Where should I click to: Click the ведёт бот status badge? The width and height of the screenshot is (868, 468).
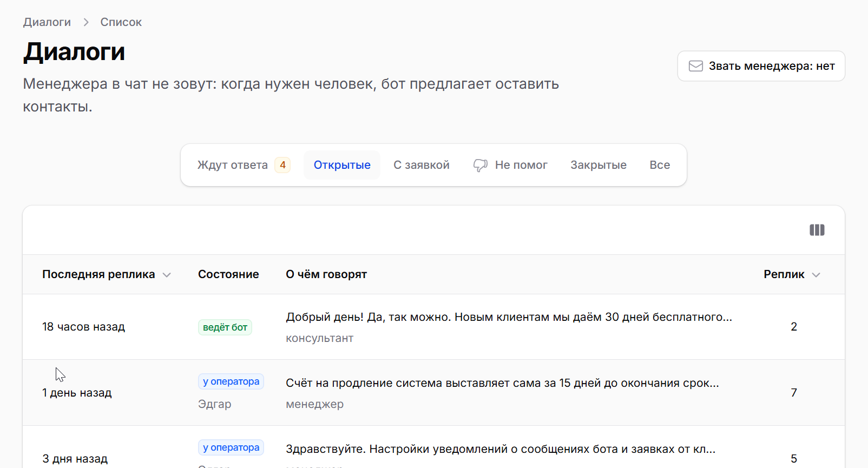pyautogui.click(x=225, y=327)
